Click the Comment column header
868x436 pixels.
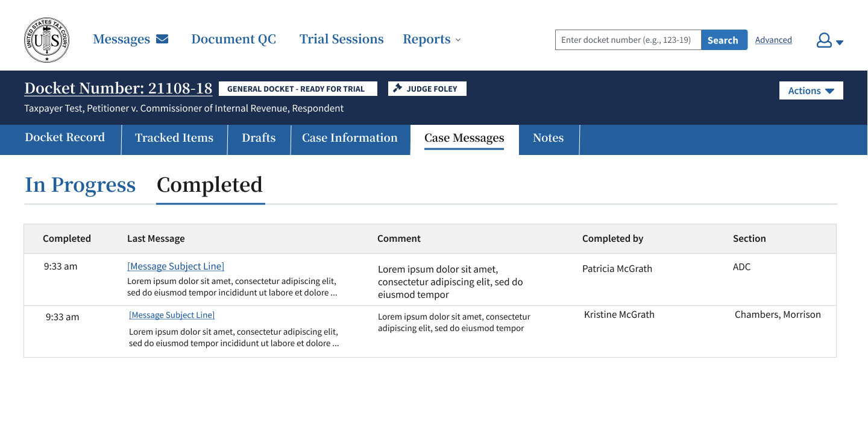coord(399,238)
